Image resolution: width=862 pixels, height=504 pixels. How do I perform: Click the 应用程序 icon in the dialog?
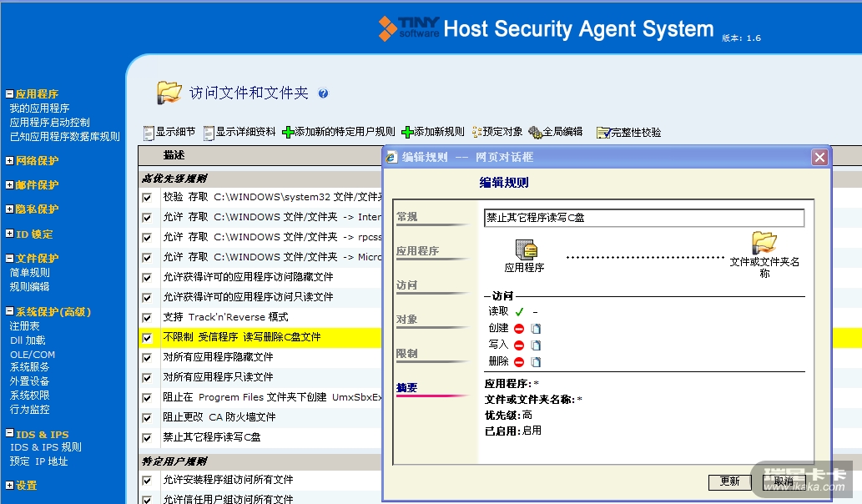525,249
